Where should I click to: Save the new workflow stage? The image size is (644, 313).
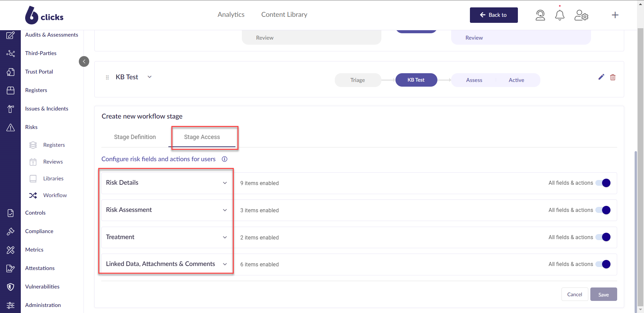[x=603, y=294]
